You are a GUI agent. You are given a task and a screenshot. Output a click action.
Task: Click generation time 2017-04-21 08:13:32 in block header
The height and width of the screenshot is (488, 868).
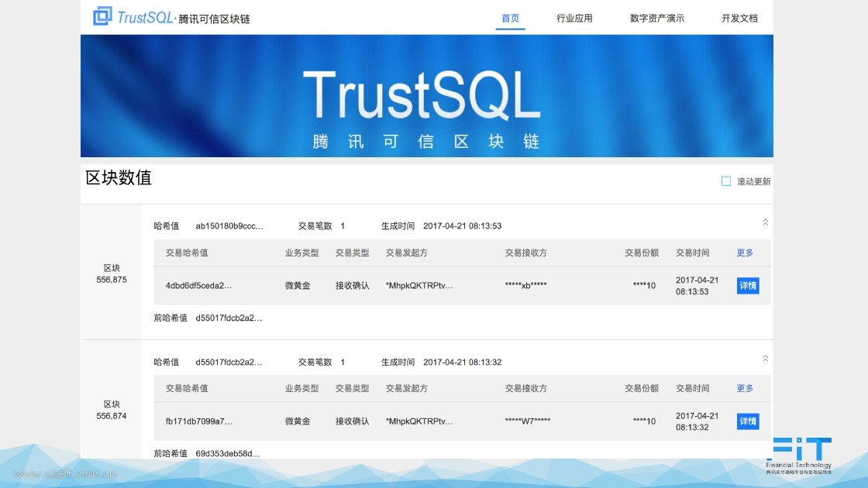pos(462,362)
